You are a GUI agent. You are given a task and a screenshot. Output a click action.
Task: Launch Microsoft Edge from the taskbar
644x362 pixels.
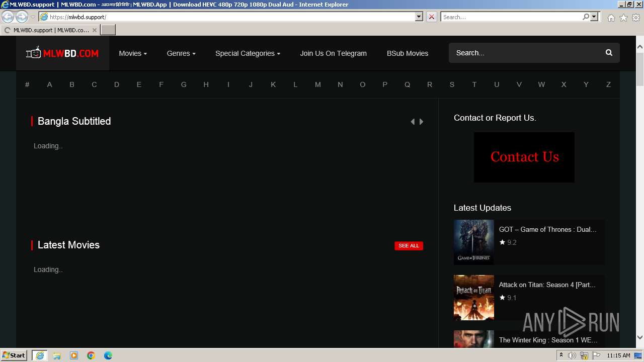pyautogui.click(x=108, y=355)
